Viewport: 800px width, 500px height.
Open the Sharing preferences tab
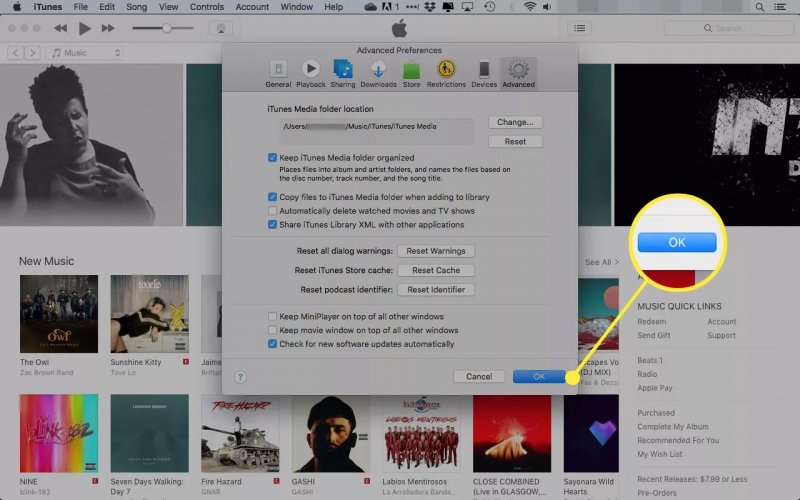(x=343, y=74)
